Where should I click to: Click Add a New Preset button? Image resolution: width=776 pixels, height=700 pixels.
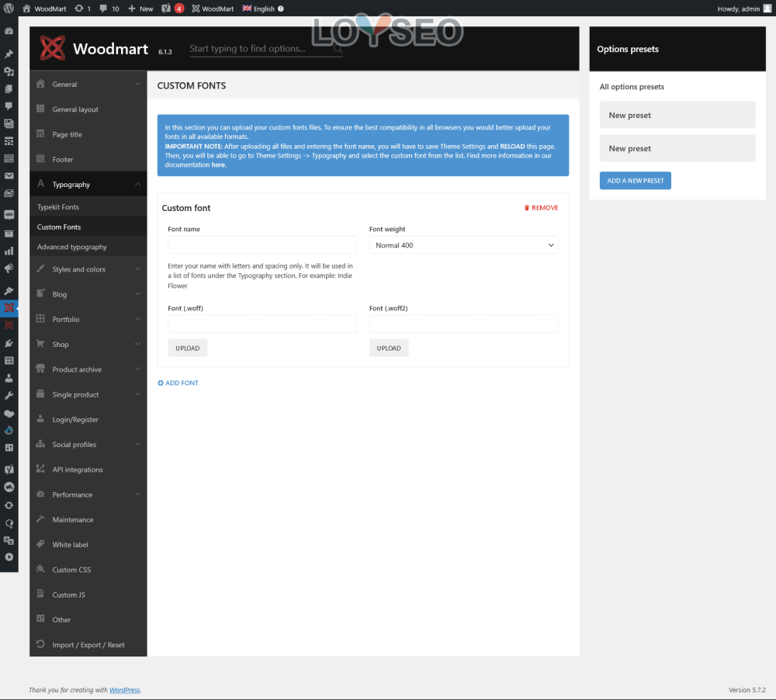coord(636,181)
